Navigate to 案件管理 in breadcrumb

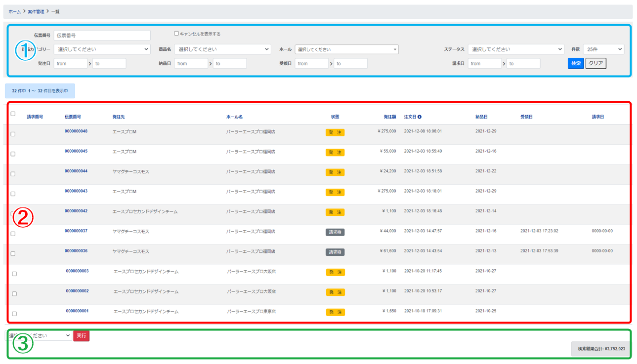[x=36, y=11]
